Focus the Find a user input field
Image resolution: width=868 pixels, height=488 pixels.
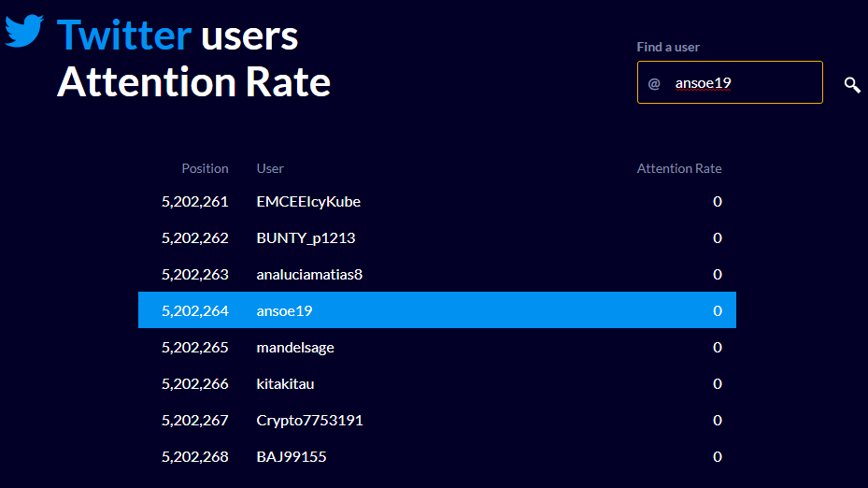pyautogui.click(x=730, y=82)
